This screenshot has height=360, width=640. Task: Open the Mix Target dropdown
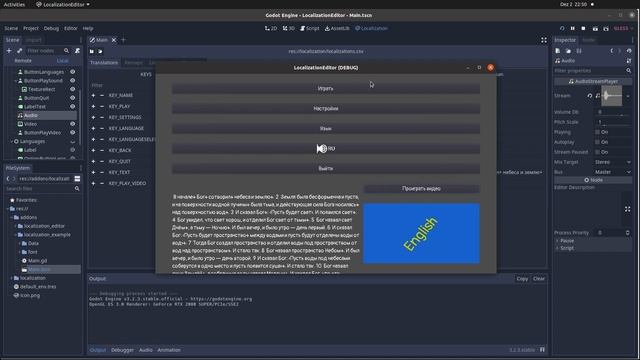click(613, 162)
